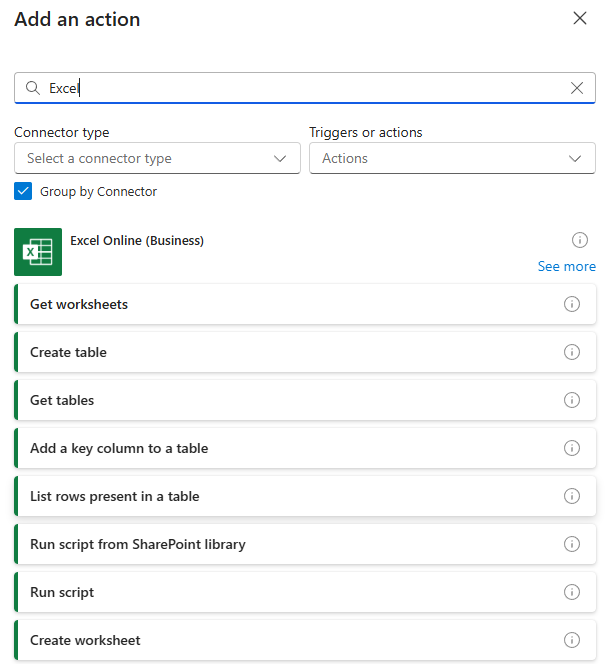This screenshot has height=664, width=606.
Task: Show info for Add a key column action
Action: click(x=572, y=448)
